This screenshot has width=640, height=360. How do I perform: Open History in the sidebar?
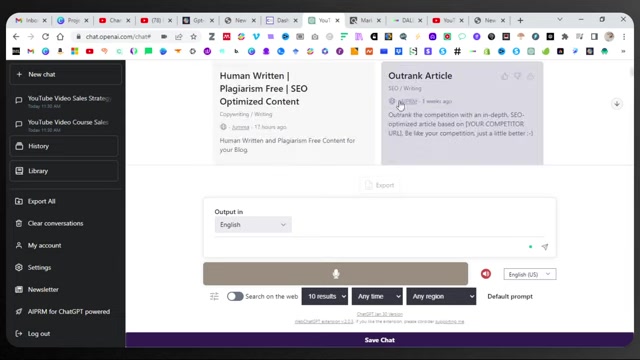click(64, 146)
